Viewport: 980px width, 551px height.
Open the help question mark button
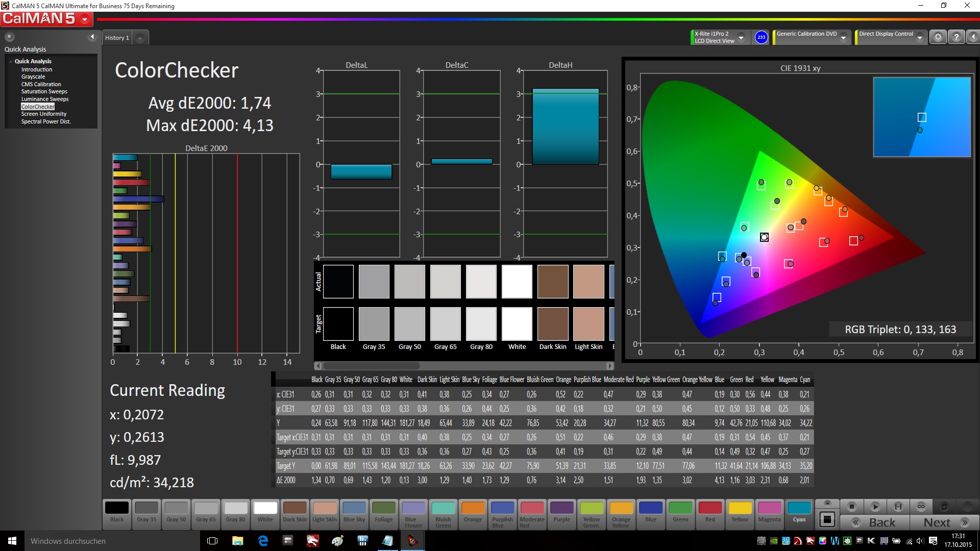tap(957, 37)
